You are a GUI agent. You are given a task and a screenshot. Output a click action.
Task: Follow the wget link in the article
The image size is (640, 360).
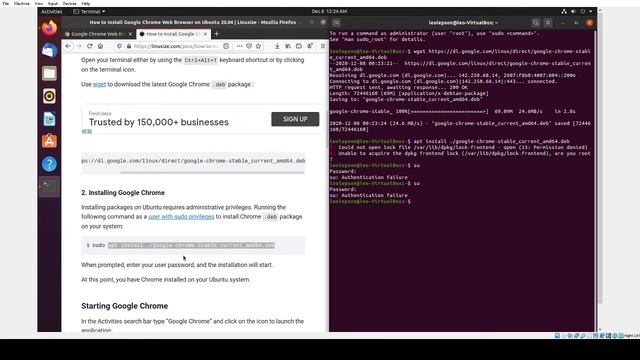point(100,84)
